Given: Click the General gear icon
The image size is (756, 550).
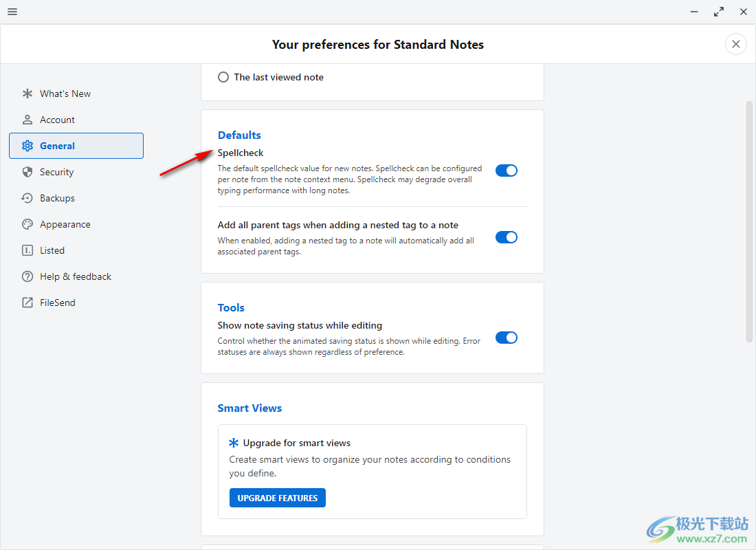Looking at the screenshot, I should tap(27, 146).
